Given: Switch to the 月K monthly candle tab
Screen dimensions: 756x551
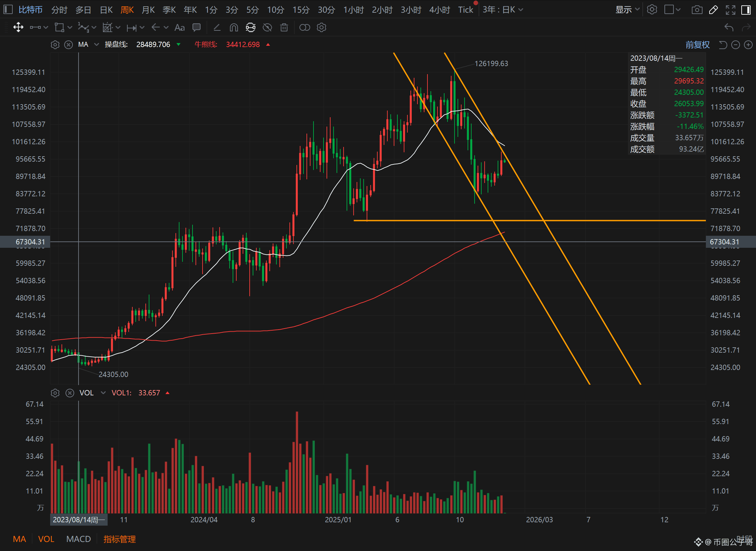Looking at the screenshot, I should click(148, 10).
